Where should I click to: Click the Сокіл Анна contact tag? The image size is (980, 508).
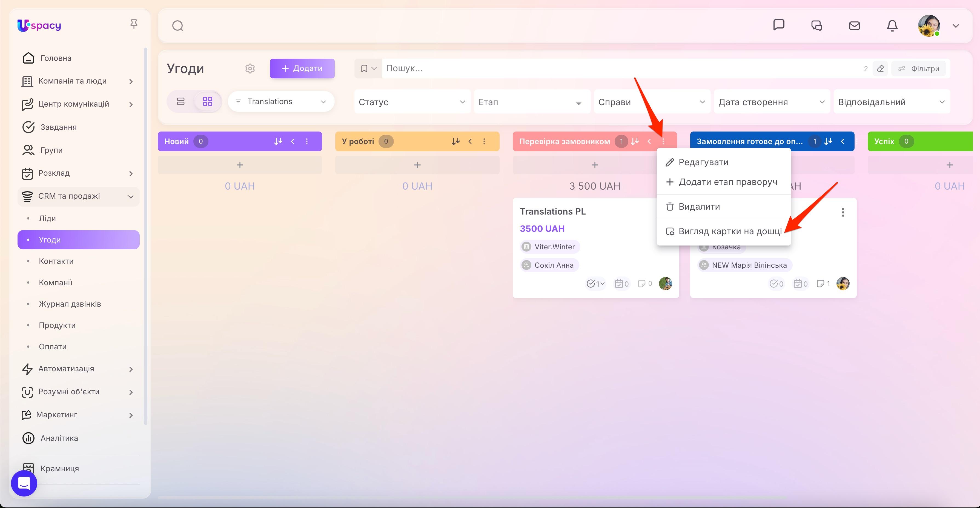549,265
